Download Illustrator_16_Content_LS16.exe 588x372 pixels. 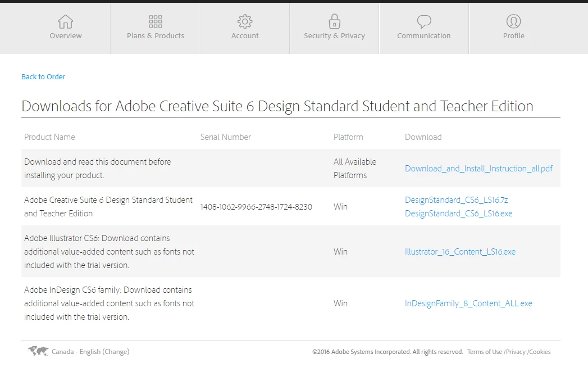pos(460,252)
